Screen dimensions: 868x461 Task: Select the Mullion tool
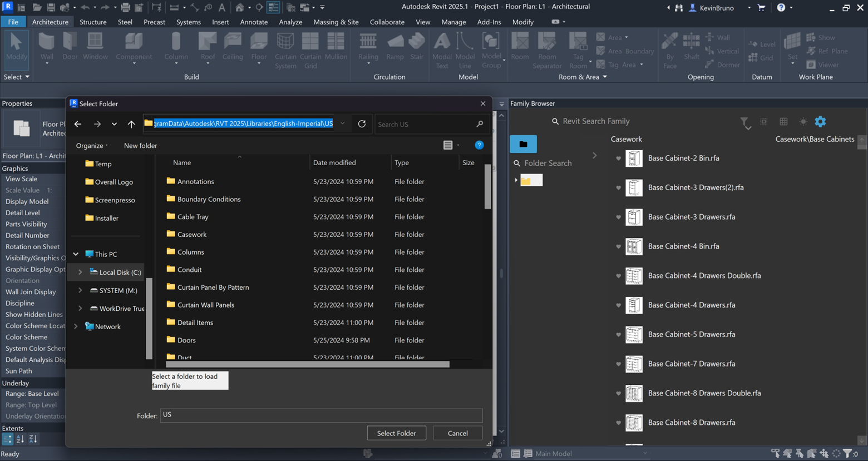(x=336, y=47)
